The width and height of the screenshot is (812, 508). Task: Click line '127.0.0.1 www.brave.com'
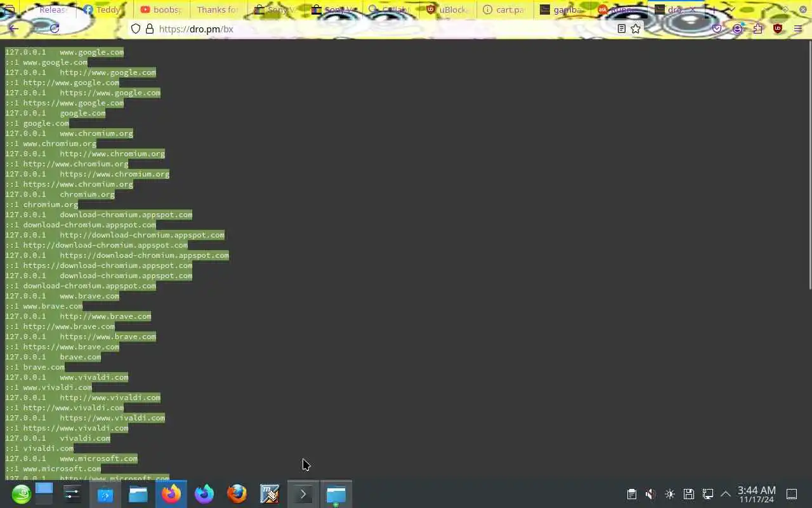tap(62, 296)
